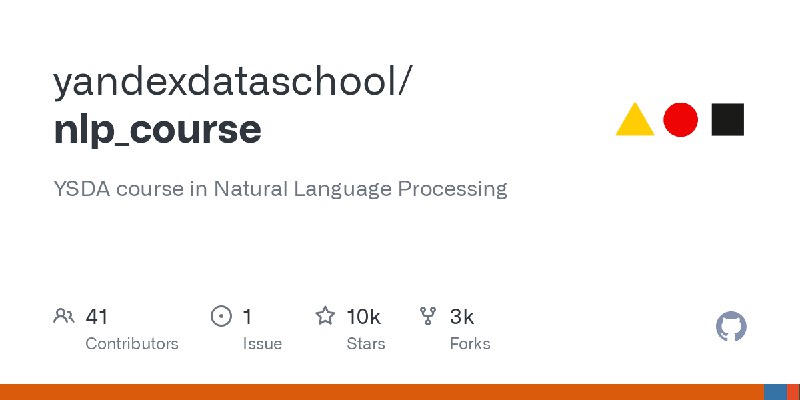800x400 pixels.
Task: Open the nlp_course repository title
Action: click(x=158, y=129)
